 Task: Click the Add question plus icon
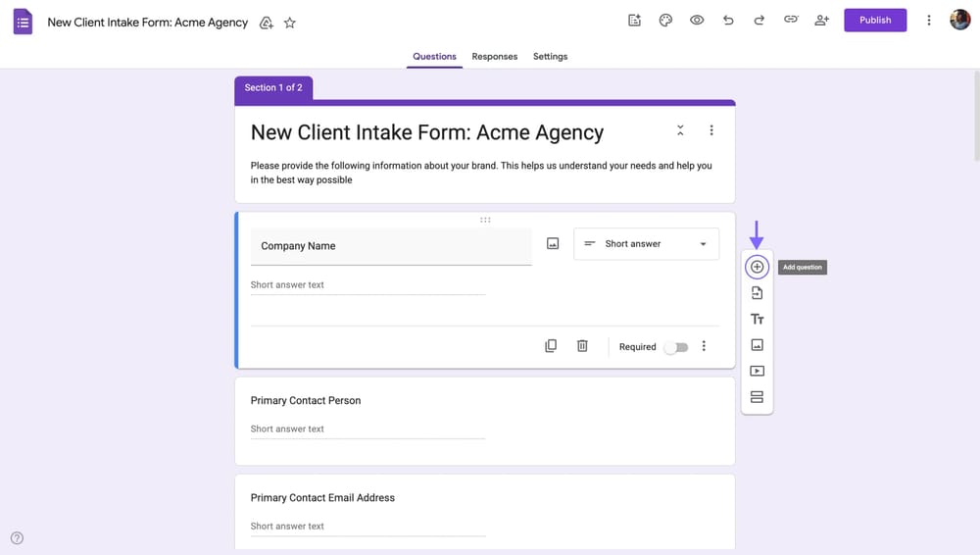(757, 267)
